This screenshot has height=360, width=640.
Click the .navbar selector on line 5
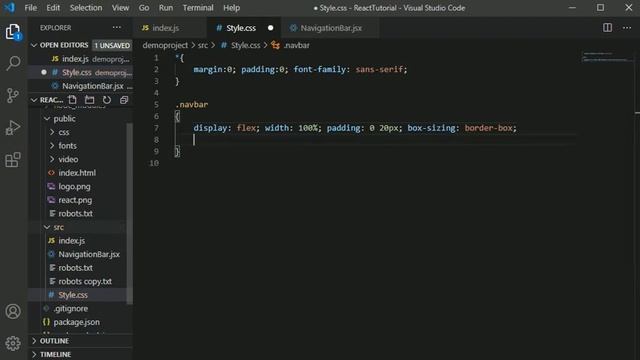(x=192, y=104)
